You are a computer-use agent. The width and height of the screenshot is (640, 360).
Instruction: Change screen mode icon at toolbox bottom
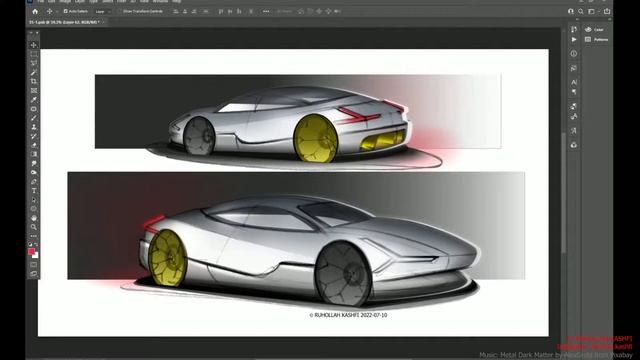click(x=33, y=274)
